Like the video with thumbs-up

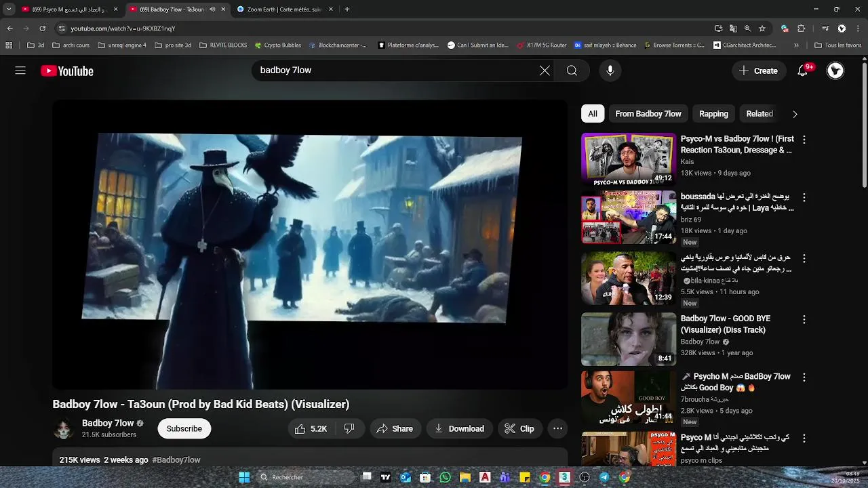[311, 428]
